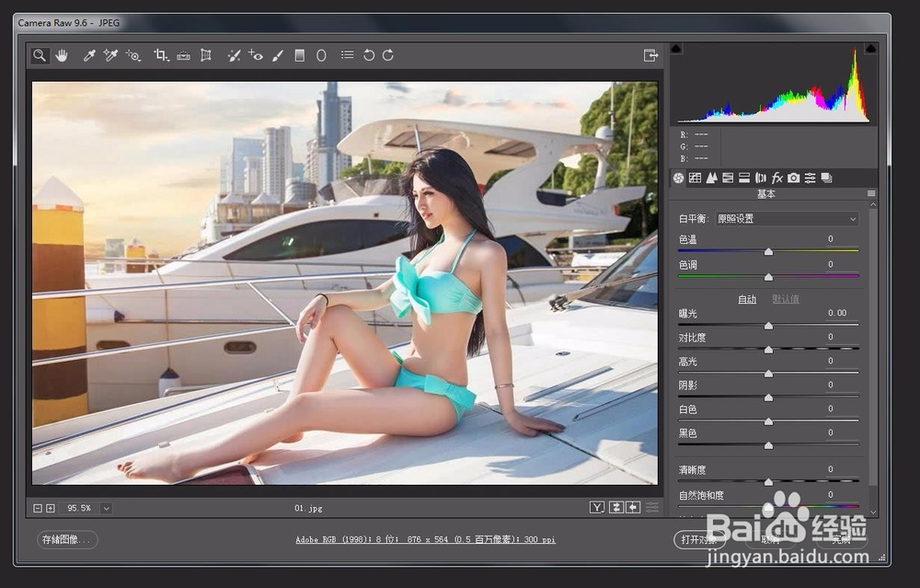Select the Zoom tool
Viewport: 920px width, 588px height.
[39, 55]
